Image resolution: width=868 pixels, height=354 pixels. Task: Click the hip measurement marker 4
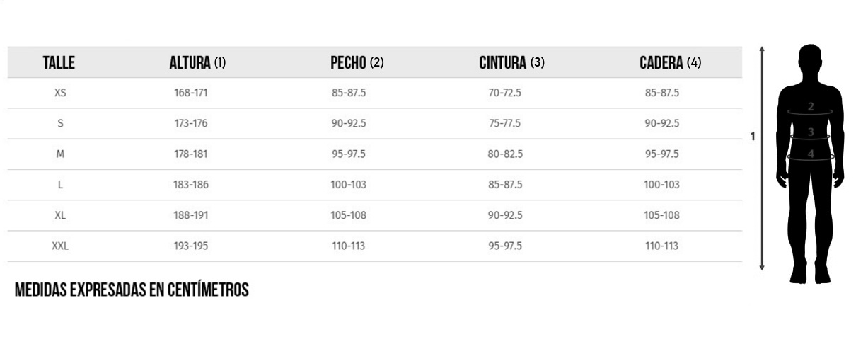pos(811,153)
